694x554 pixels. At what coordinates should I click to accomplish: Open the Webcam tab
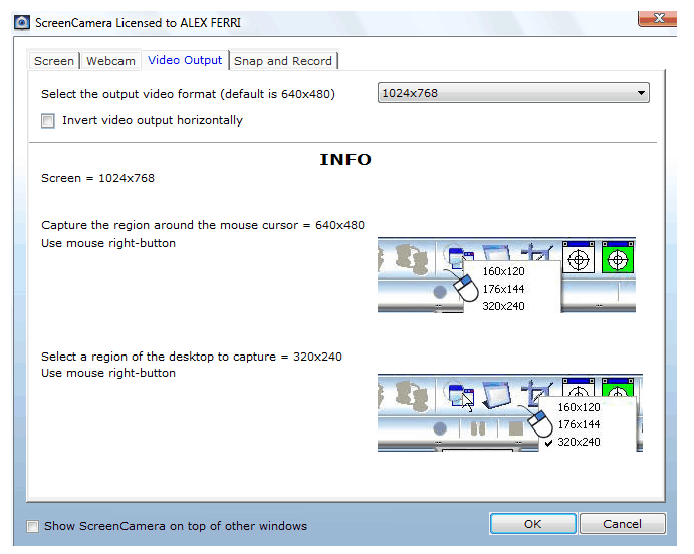[111, 61]
